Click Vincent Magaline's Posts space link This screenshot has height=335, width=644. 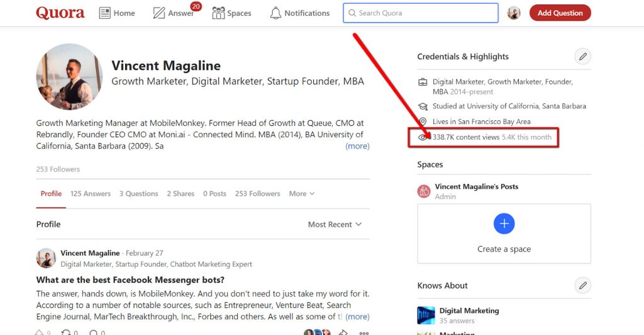pyautogui.click(x=477, y=186)
